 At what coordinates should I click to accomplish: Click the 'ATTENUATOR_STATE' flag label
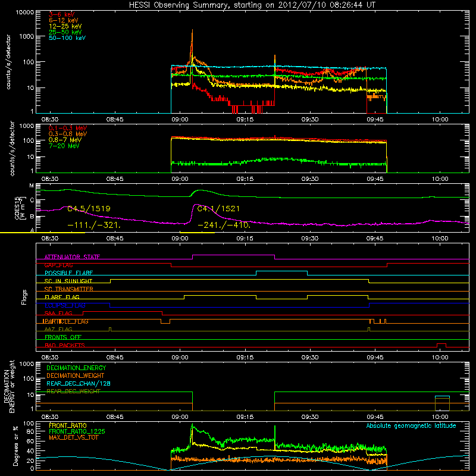click(x=72, y=257)
